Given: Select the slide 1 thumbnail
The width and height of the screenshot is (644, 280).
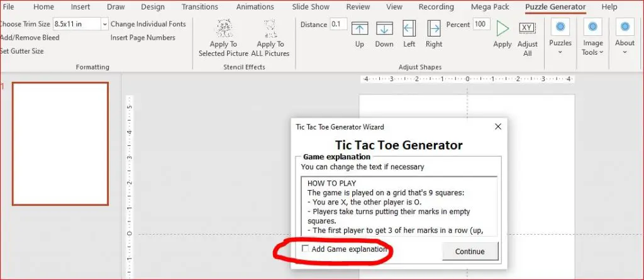Looking at the screenshot, I should (x=60, y=143).
